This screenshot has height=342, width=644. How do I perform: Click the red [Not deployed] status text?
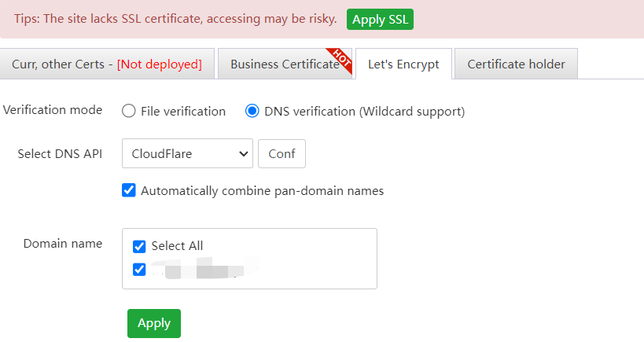pyautogui.click(x=160, y=64)
